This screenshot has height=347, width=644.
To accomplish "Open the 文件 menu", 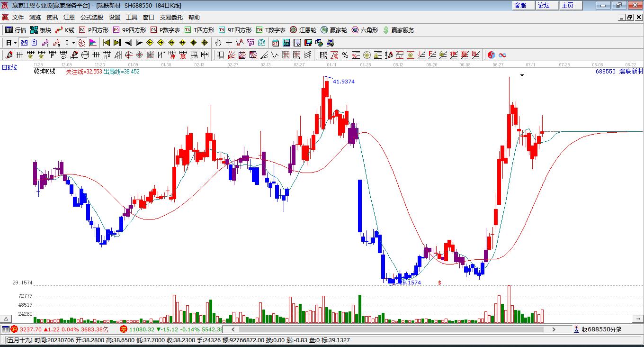I will coord(18,18).
